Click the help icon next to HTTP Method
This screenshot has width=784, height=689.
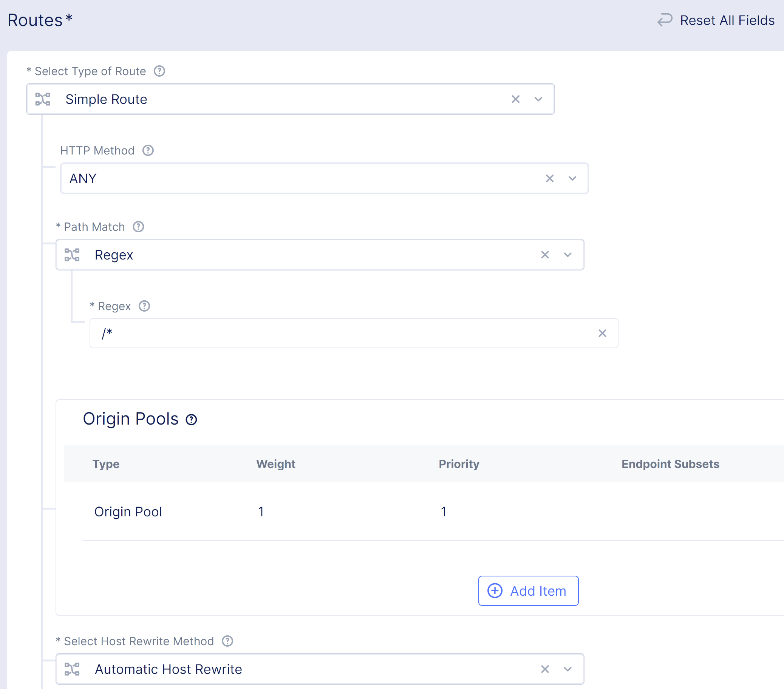pyautogui.click(x=148, y=150)
